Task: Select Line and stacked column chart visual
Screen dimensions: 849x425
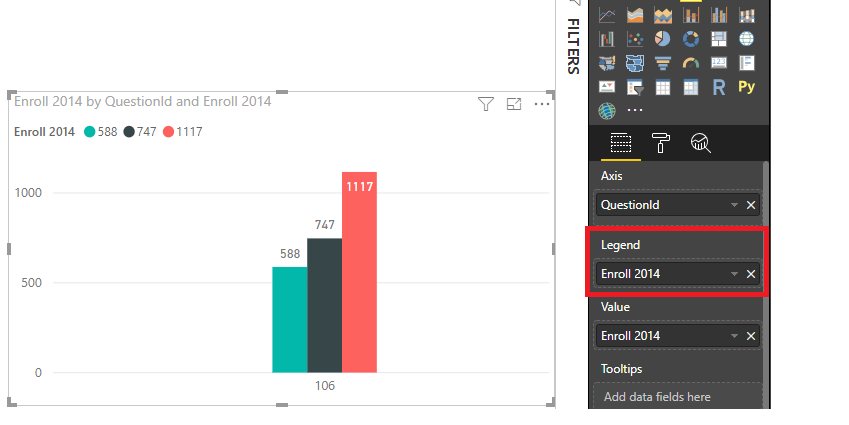Action: [691, 15]
